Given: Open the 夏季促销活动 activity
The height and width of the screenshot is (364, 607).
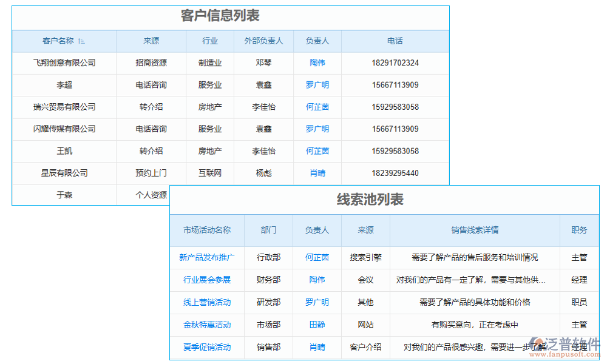Looking at the screenshot, I should point(207,348).
